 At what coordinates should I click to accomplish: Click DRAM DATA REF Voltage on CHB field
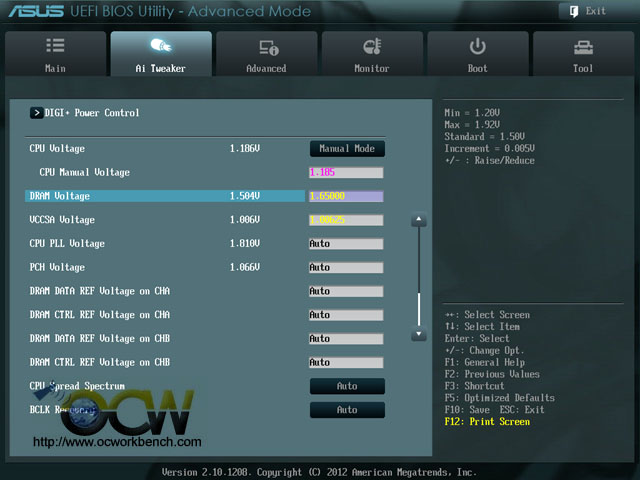click(346, 339)
